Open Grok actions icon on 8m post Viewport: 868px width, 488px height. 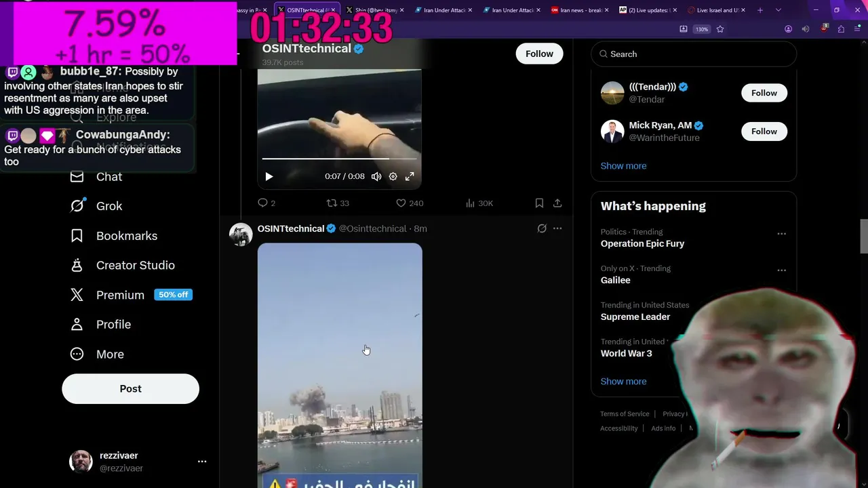tap(542, 228)
